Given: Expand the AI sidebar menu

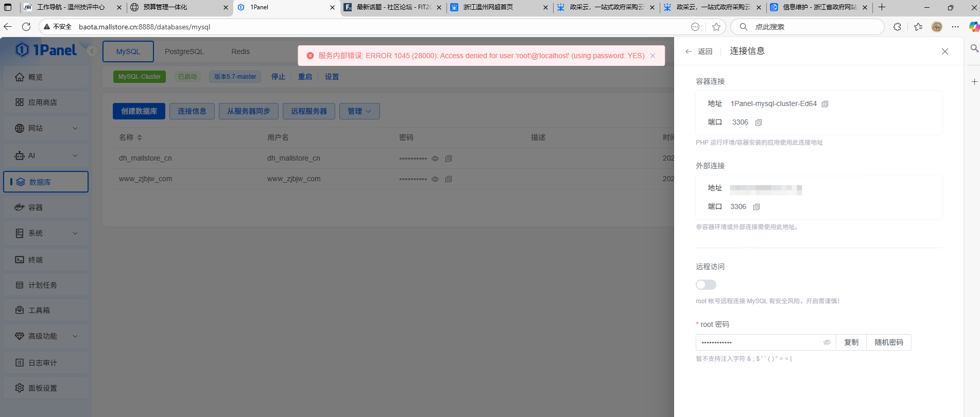Looking at the screenshot, I should 46,155.
